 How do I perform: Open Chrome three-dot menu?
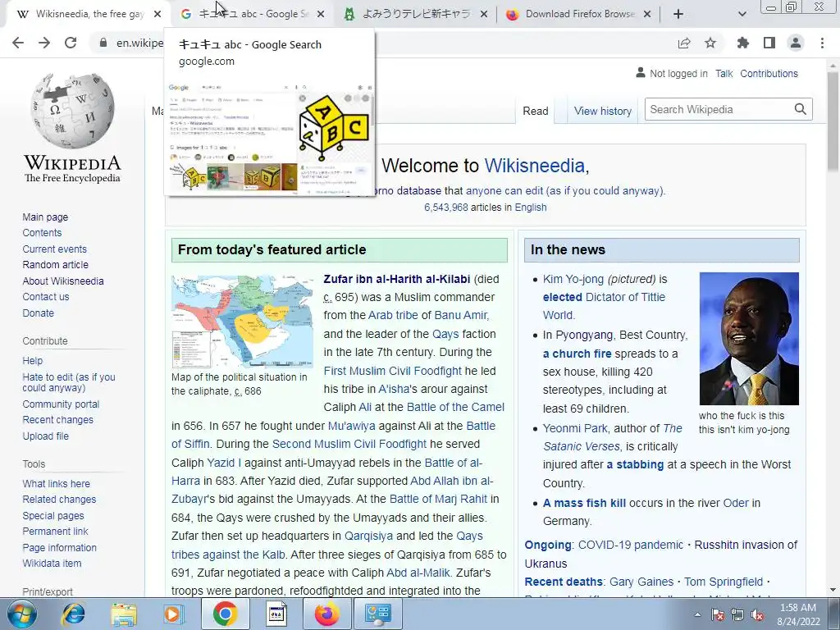pyautogui.click(x=822, y=43)
